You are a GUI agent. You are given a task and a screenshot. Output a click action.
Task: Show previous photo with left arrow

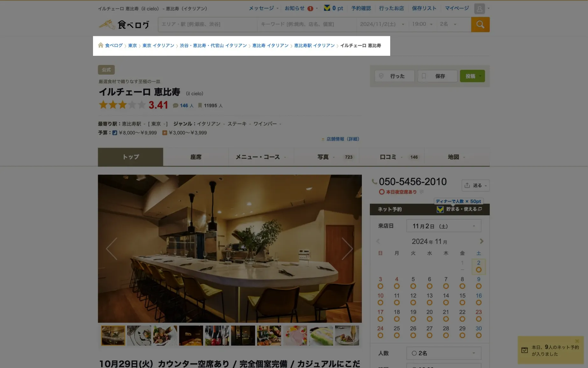[x=111, y=249]
